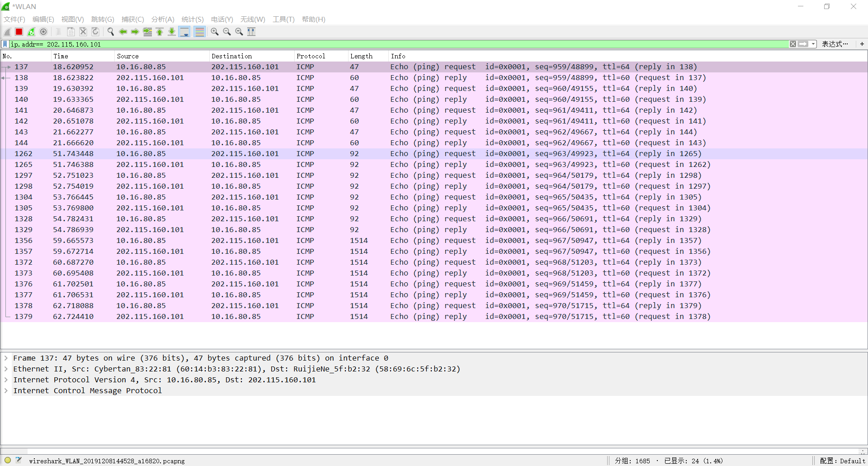Sort by Source column header
Image resolution: width=868 pixels, height=466 pixels.
click(162, 56)
